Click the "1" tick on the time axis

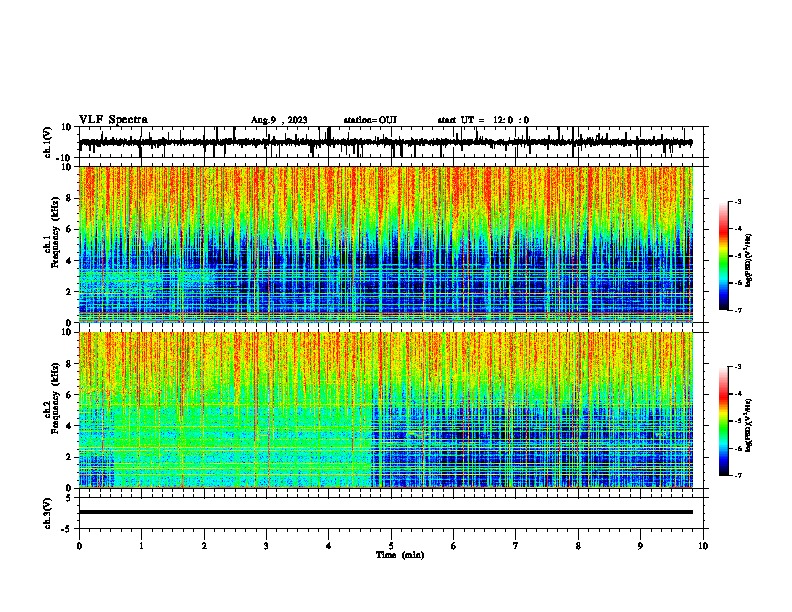[141, 546]
